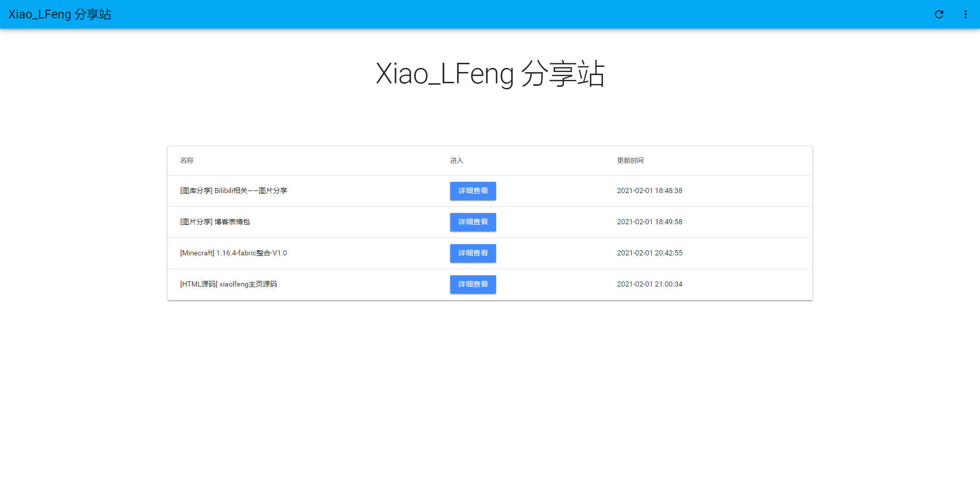Viewport: 980px width, 499px height.
Task: Click the blue top navigation bar
Action: pos(490,14)
